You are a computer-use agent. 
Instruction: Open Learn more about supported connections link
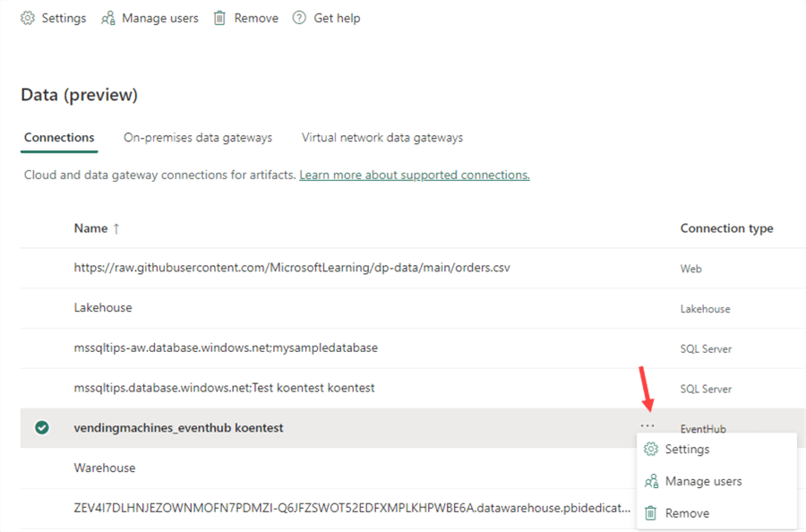point(414,175)
